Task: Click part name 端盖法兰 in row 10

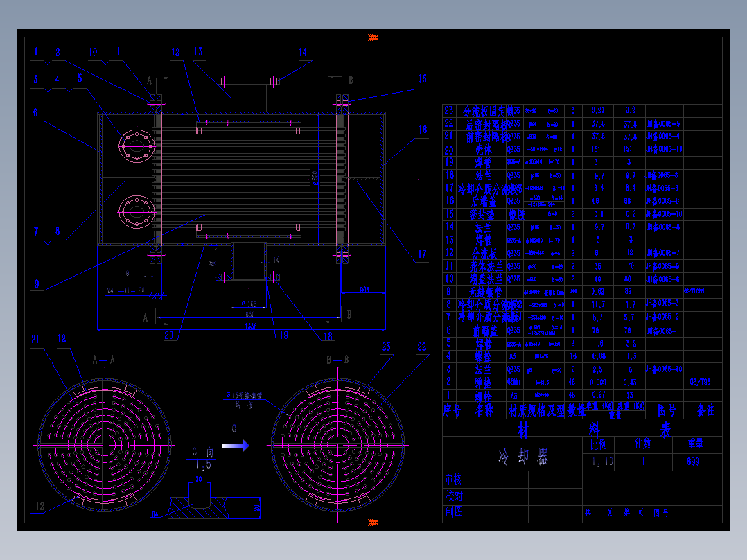Action: click(x=486, y=279)
